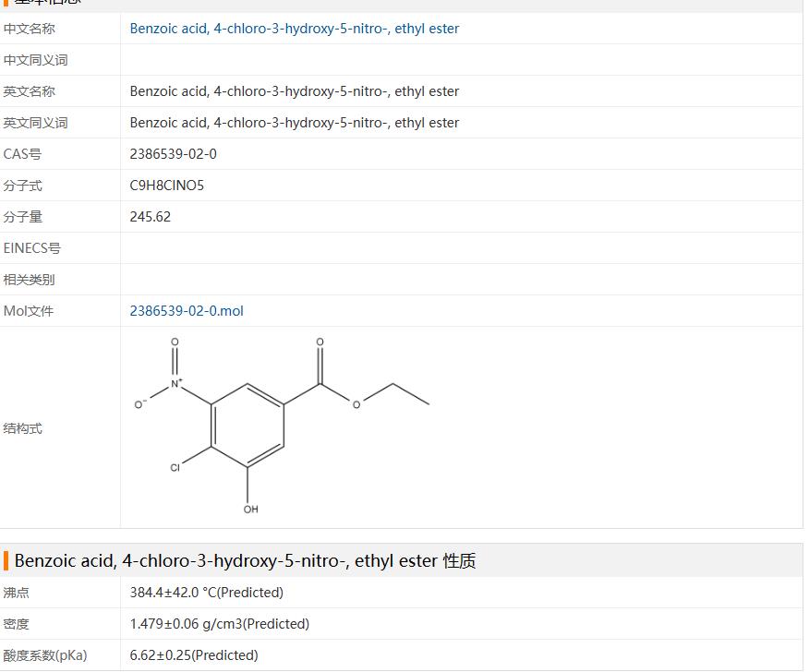Image resolution: width=809 pixels, height=672 pixels.
Task: Click the 酸度系数(pKa) label
Action: coord(45,655)
